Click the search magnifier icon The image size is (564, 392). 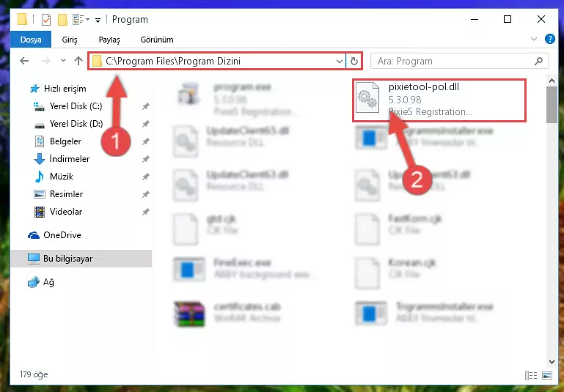539,62
